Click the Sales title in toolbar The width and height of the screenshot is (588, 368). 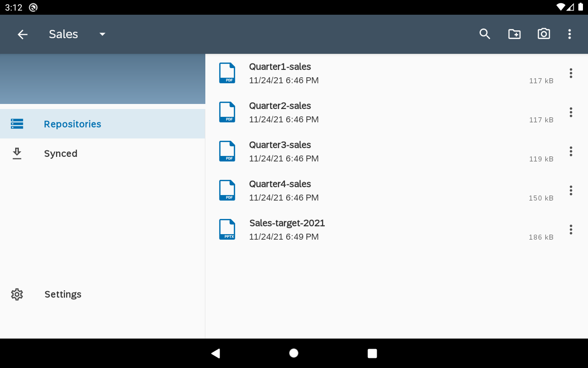point(63,34)
